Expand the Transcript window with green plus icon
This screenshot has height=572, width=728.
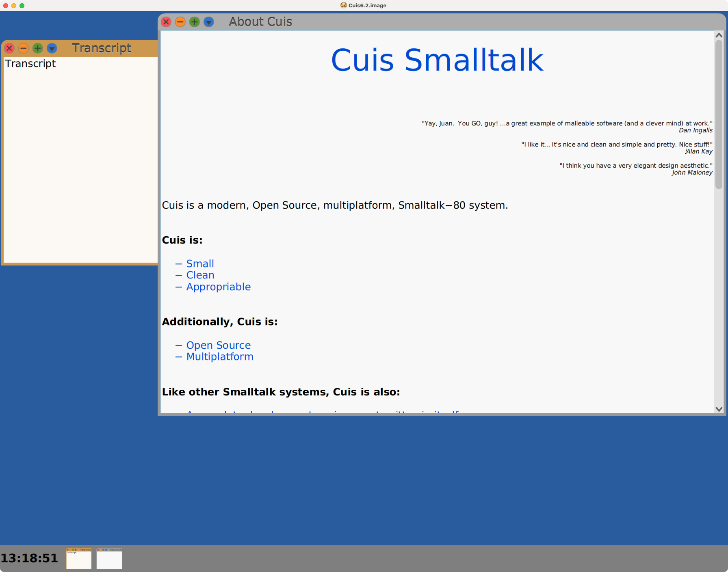click(x=37, y=48)
